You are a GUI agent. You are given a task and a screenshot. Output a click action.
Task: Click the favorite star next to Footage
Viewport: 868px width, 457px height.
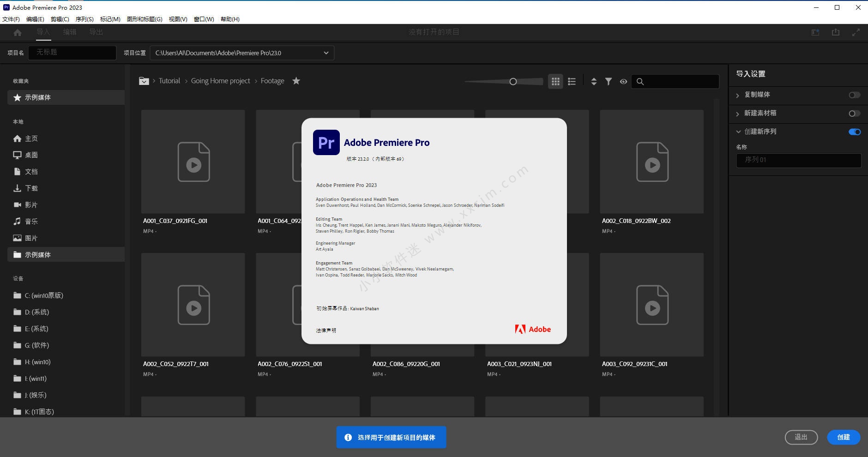pyautogui.click(x=296, y=81)
